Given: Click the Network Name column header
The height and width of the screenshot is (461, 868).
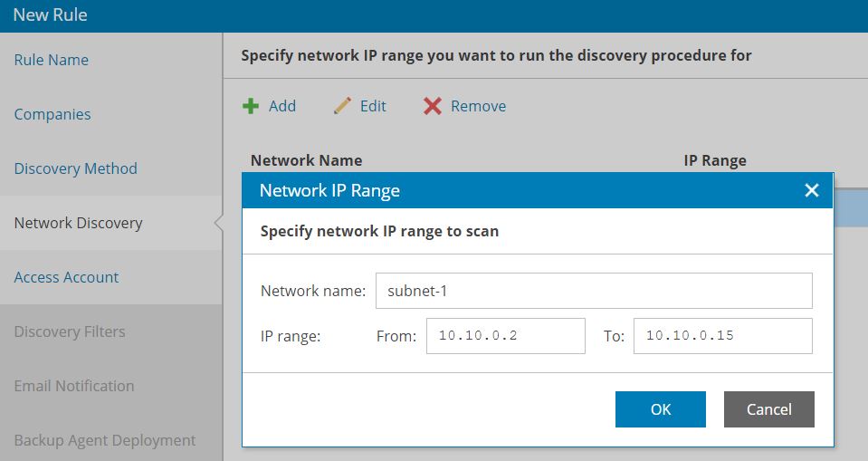Looking at the screenshot, I should tap(306, 160).
